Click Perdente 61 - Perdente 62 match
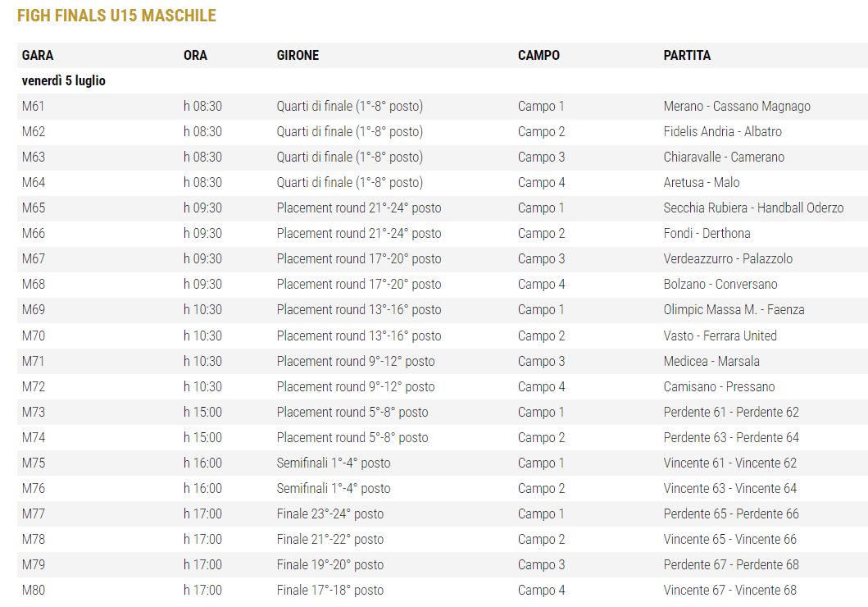This screenshot has width=868, height=607. click(731, 413)
